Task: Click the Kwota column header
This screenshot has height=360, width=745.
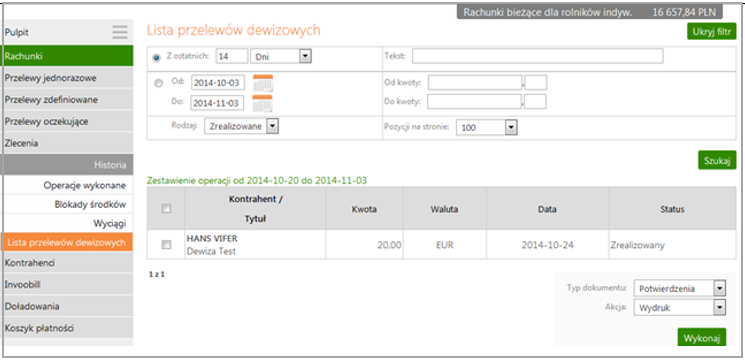Action: point(364,208)
